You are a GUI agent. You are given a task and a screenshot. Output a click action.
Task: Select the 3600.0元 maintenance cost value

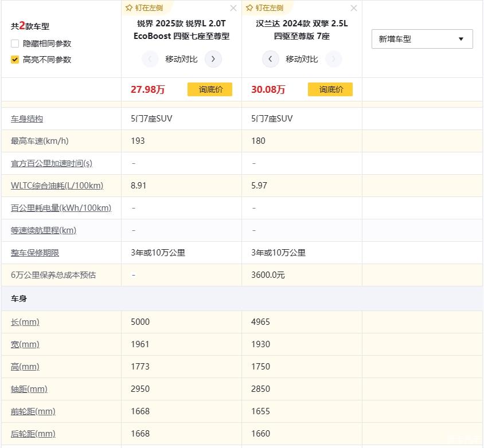[x=268, y=275]
